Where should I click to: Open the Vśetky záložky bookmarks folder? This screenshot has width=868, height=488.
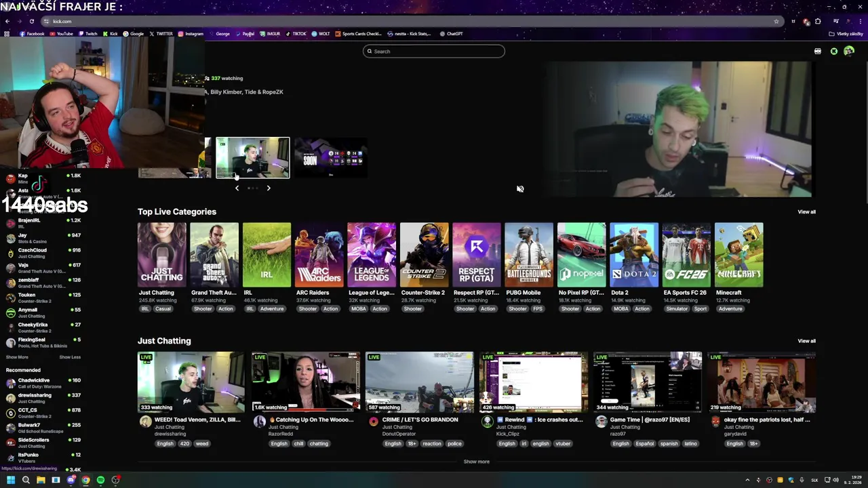coord(846,34)
